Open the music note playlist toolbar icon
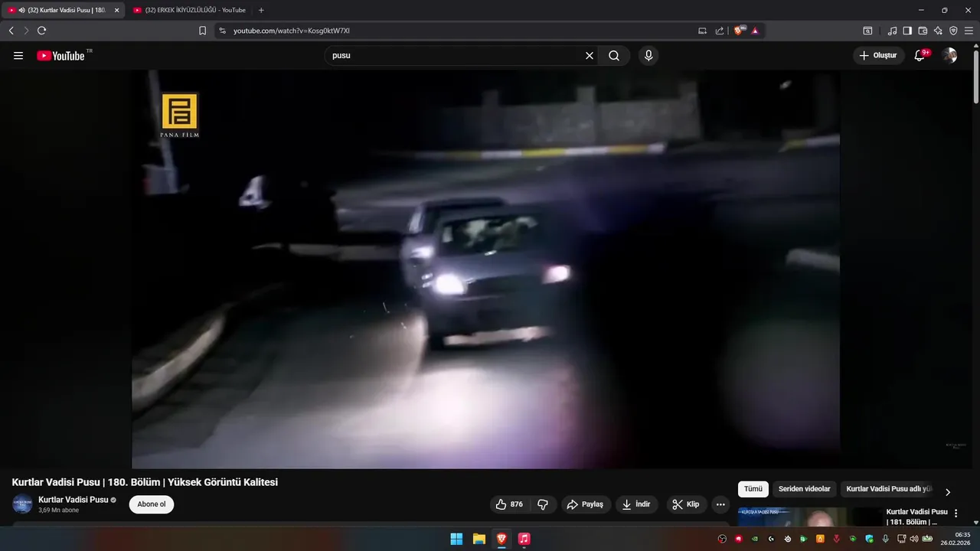 click(x=892, y=31)
